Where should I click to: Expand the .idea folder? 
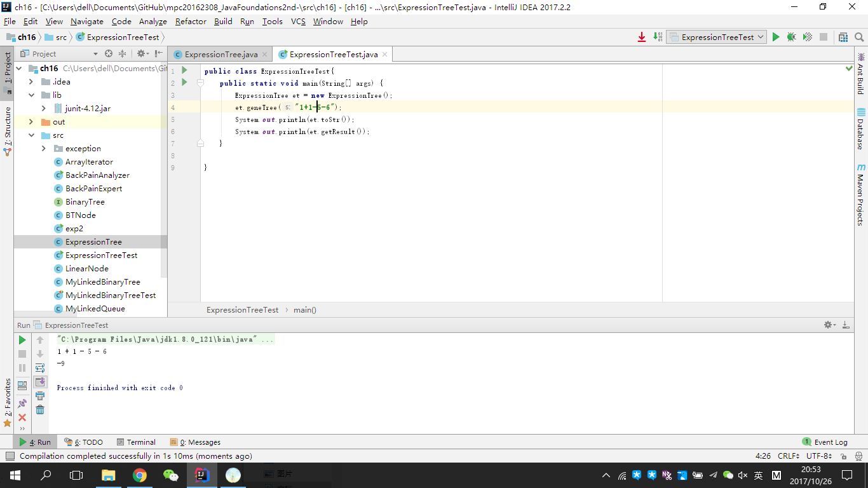tap(31, 81)
